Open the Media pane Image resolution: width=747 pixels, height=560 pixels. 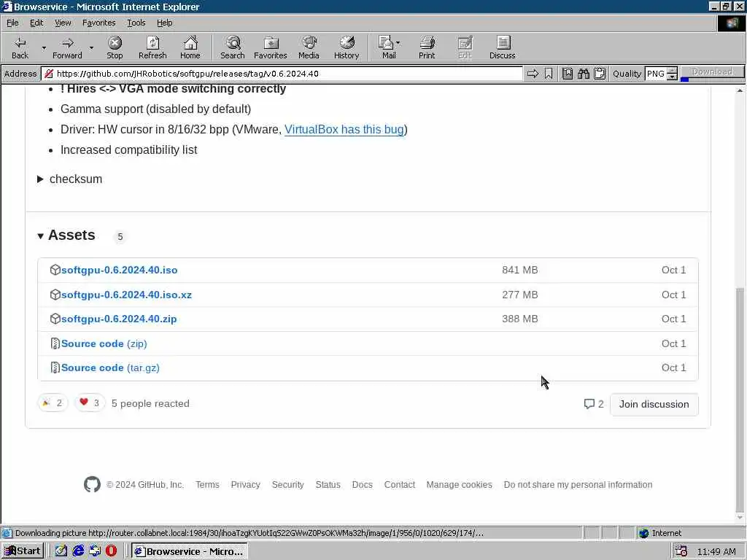pyautogui.click(x=309, y=47)
